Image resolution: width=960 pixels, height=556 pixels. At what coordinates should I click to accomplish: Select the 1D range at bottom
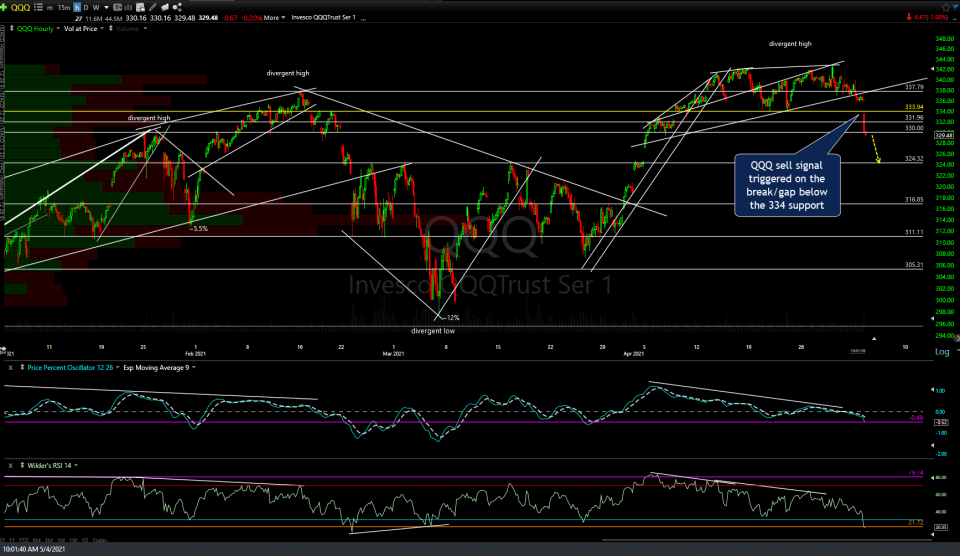(x=84, y=540)
